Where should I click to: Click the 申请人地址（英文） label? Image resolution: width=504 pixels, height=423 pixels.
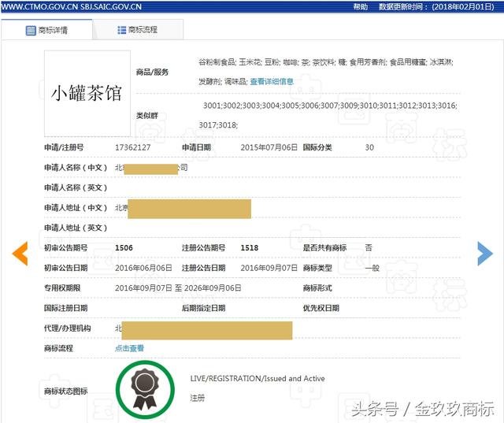pos(76,228)
